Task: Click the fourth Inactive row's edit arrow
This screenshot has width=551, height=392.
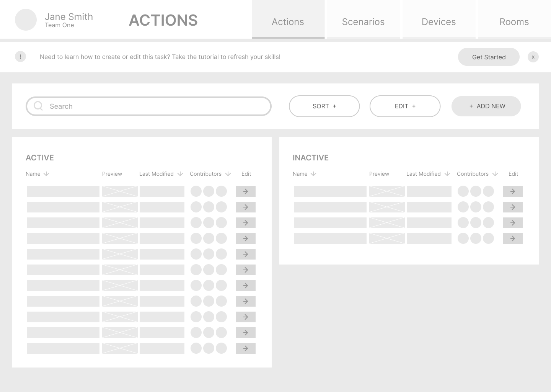Action: pos(512,238)
